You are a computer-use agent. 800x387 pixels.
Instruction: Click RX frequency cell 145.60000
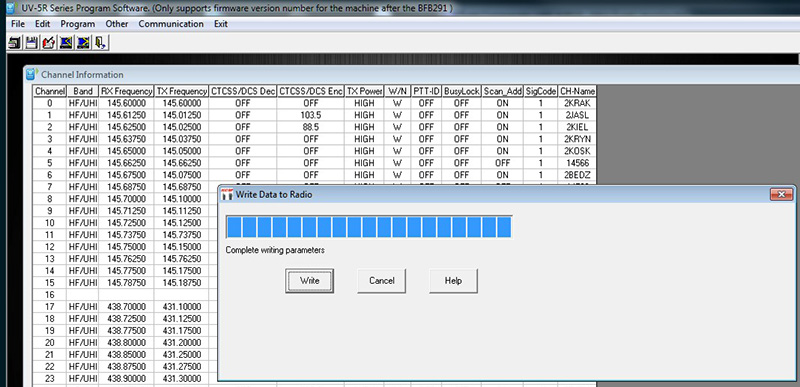[126, 103]
